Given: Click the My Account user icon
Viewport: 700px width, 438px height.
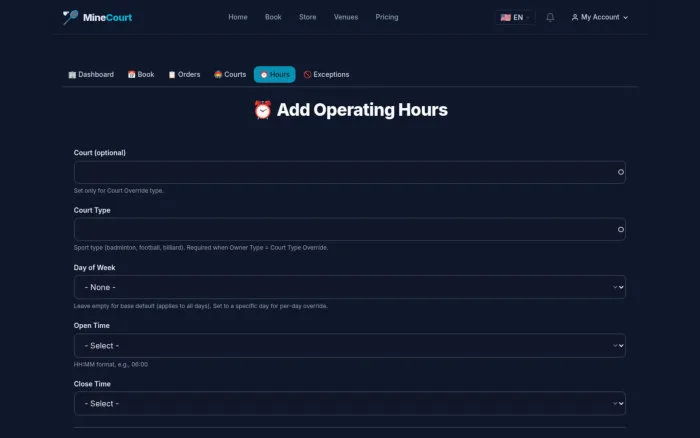Looking at the screenshot, I should 575,17.
